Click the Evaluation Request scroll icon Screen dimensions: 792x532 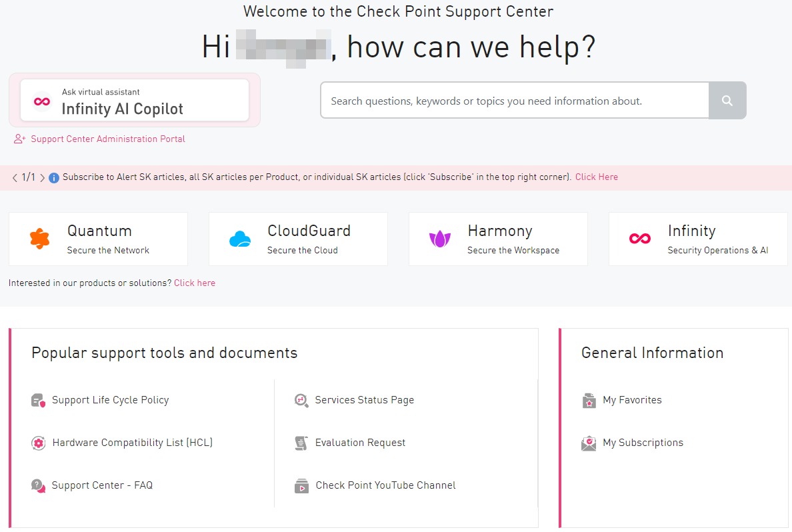pyautogui.click(x=301, y=443)
